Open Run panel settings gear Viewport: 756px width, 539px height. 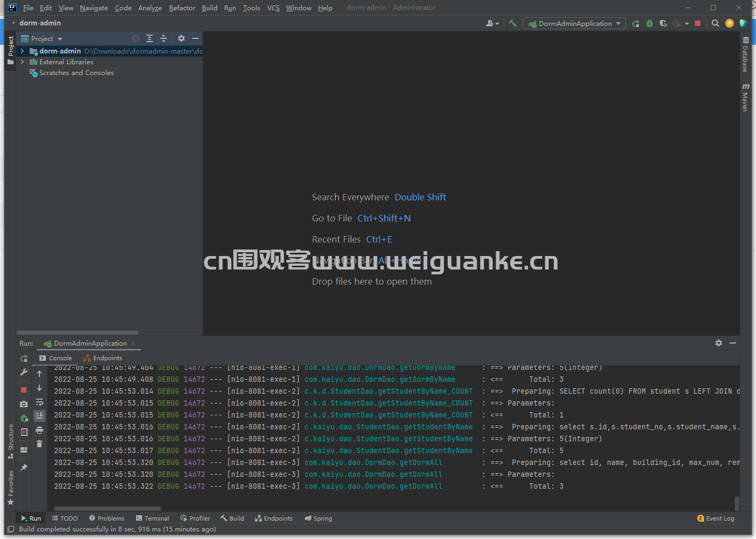click(719, 343)
